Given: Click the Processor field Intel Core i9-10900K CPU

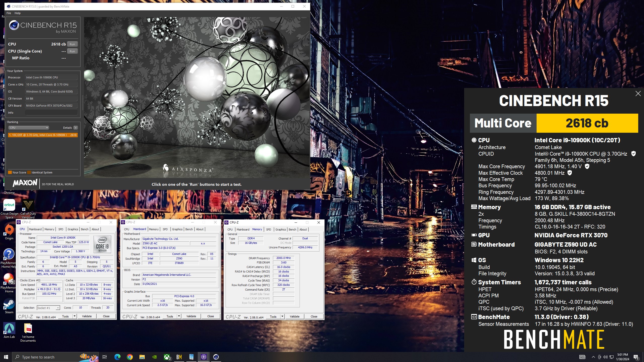Looking at the screenshot, I should pos(51,77).
